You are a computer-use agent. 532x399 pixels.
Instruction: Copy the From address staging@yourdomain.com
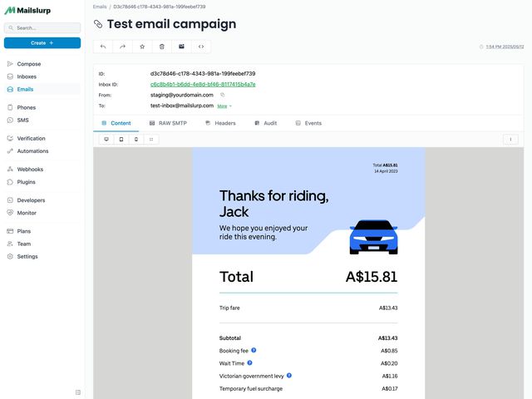pyautogui.click(x=222, y=95)
